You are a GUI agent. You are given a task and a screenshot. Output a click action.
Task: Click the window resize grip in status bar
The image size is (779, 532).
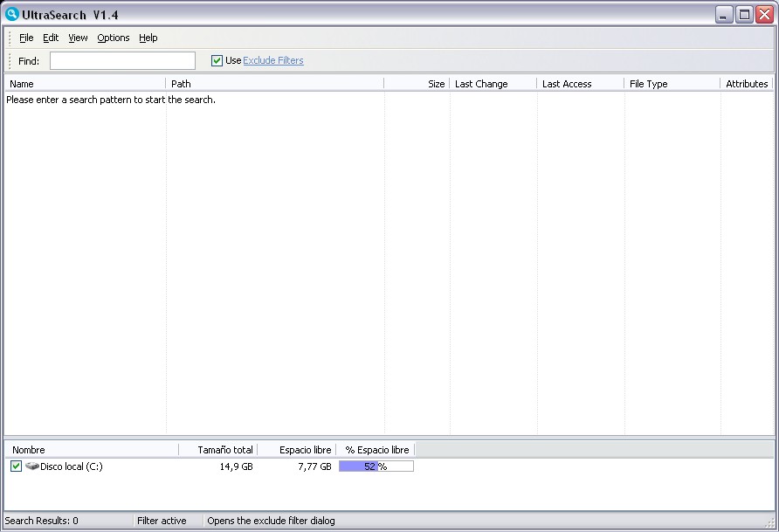pos(769,522)
